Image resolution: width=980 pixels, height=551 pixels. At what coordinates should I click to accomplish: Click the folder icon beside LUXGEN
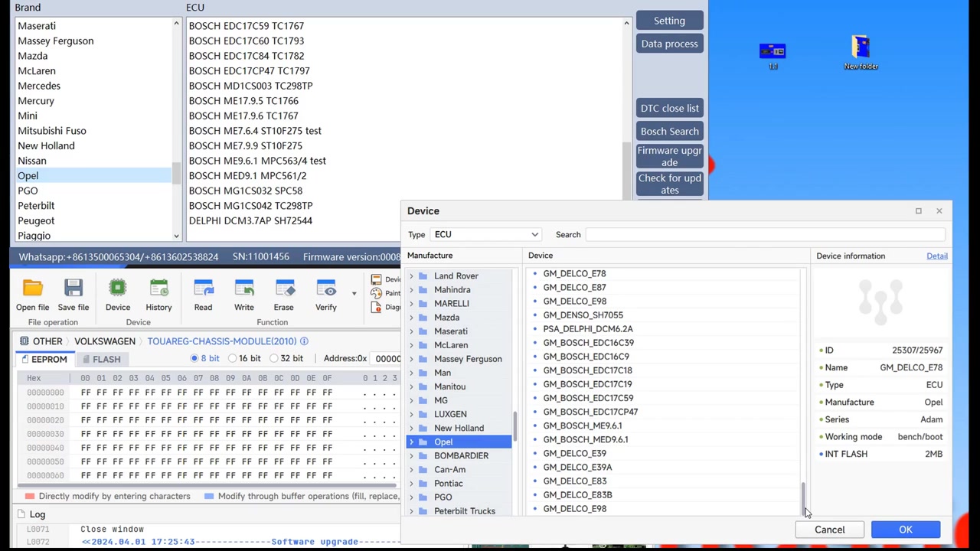tap(423, 414)
